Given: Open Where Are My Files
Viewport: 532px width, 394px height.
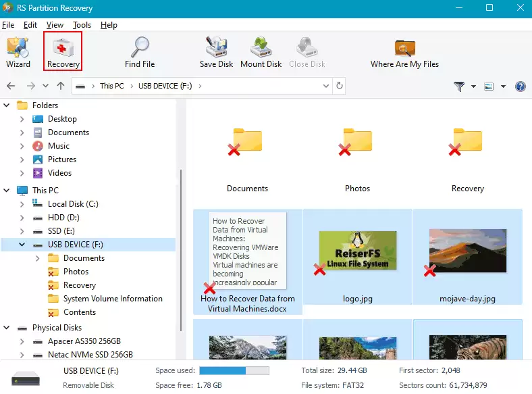Looking at the screenshot, I should [404, 52].
